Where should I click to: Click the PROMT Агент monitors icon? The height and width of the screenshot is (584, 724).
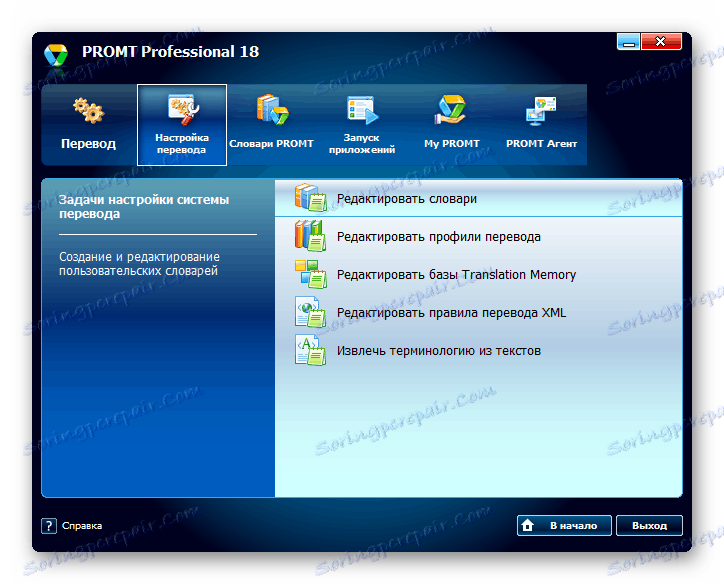click(541, 111)
